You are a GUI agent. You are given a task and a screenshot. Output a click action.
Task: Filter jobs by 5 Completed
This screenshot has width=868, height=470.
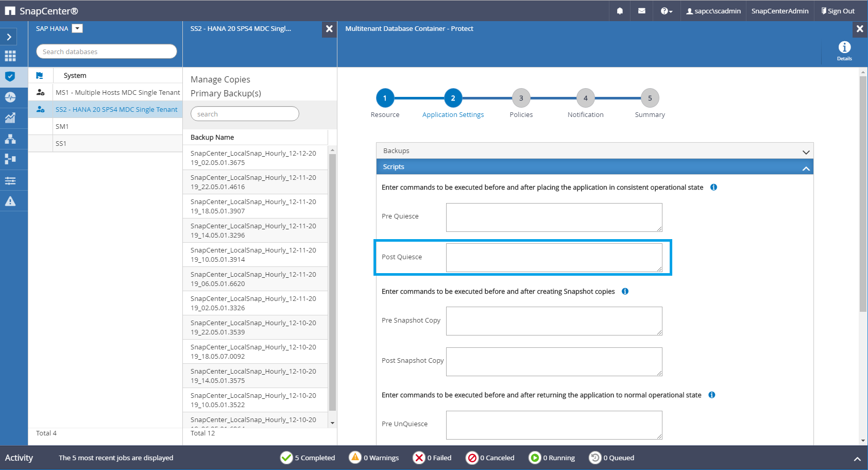click(308, 458)
